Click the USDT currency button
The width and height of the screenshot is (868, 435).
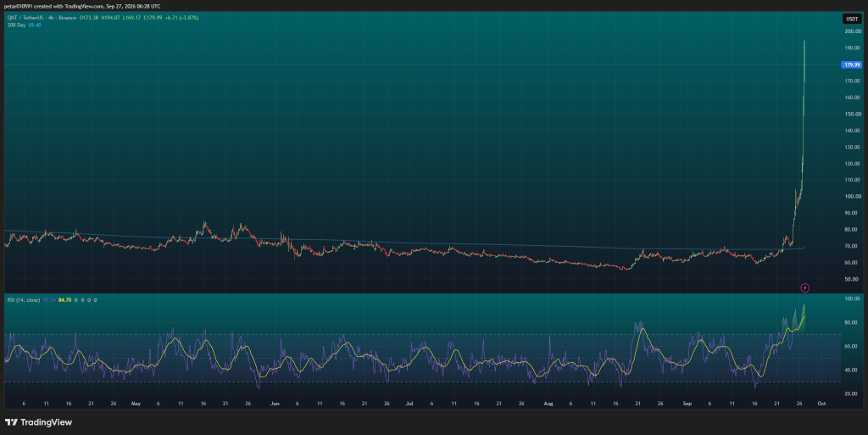851,19
